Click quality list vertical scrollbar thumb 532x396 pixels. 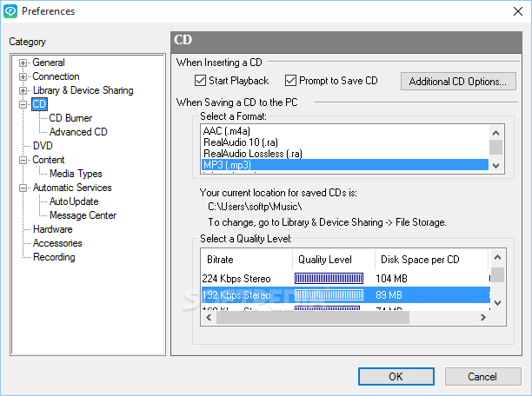click(x=498, y=274)
